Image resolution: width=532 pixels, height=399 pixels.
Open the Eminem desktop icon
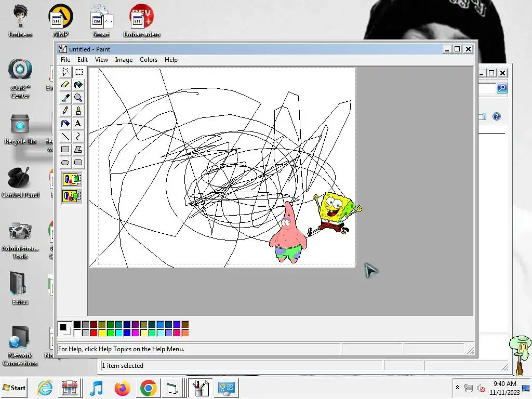coord(20,20)
